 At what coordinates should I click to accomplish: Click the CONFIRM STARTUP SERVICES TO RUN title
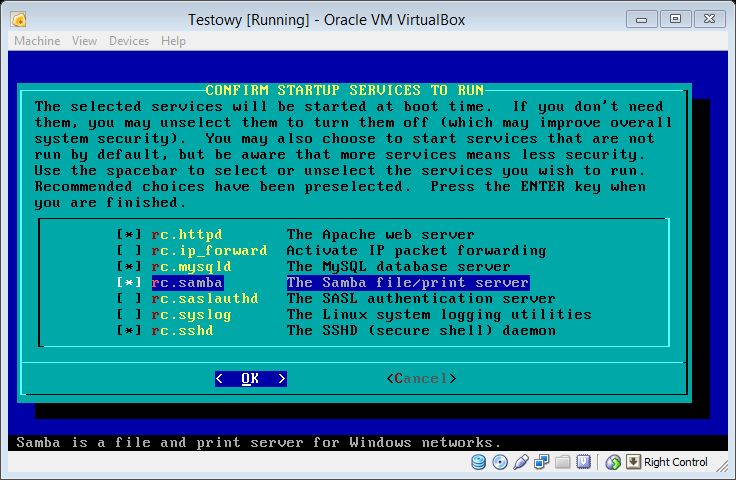click(x=345, y=90)
